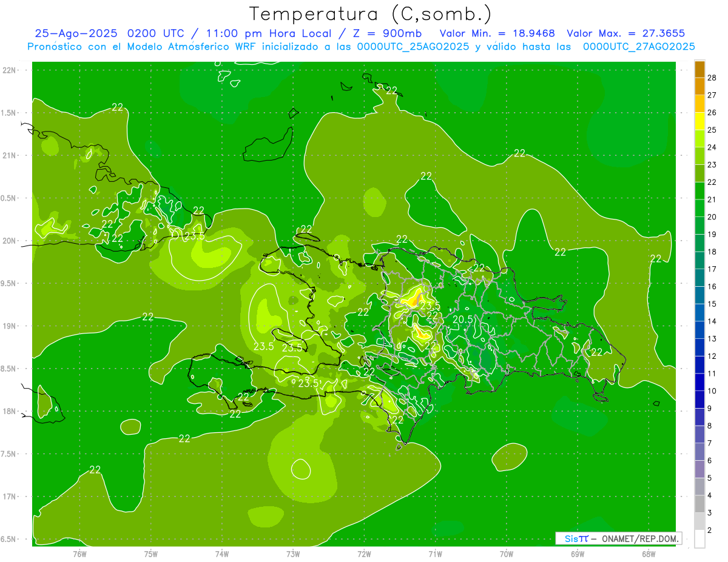The image size is (728, 562).
Task: Click the "Valor Min. = 18.9468" text
Action: (x=497, y=33)
